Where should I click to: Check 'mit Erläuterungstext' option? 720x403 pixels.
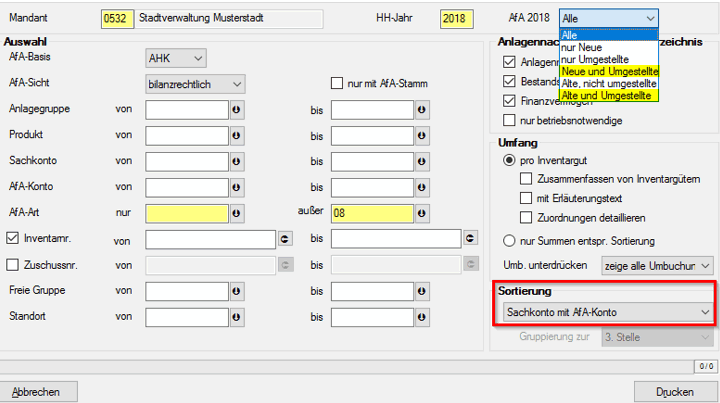coord(527,197)
